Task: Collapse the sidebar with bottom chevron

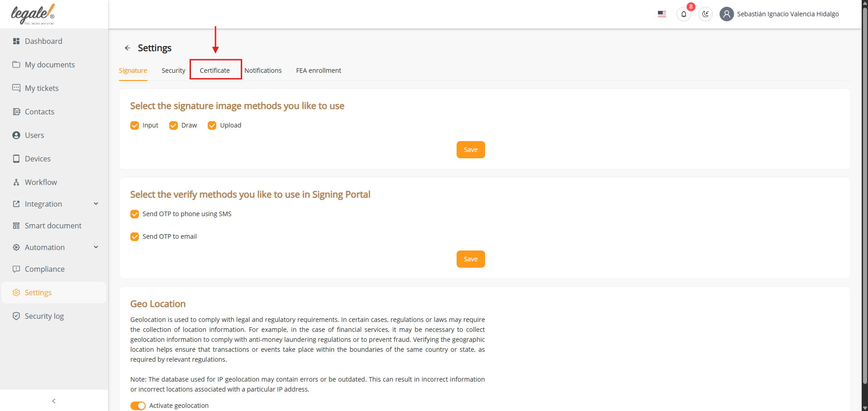Action: [x=54, y=401]
